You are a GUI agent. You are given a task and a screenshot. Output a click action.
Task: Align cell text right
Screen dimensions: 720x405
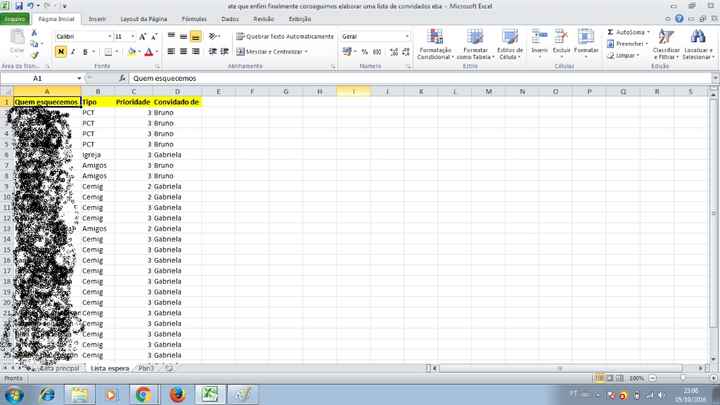point(196,51)
